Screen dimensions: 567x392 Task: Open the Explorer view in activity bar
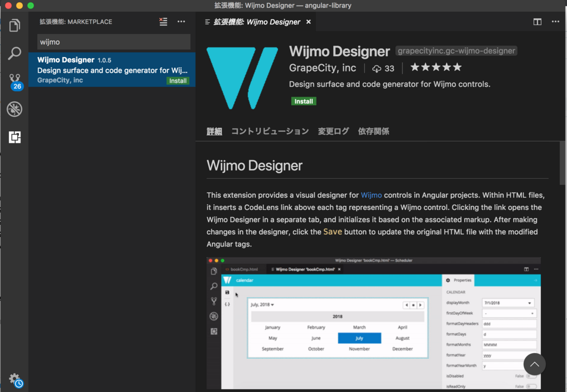coord(14,25)
